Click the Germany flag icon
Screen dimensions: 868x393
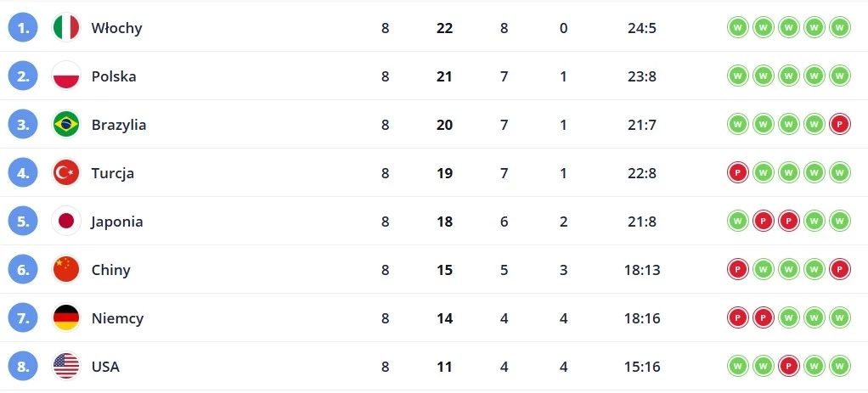pyautogui.click(x=66, y=318)
